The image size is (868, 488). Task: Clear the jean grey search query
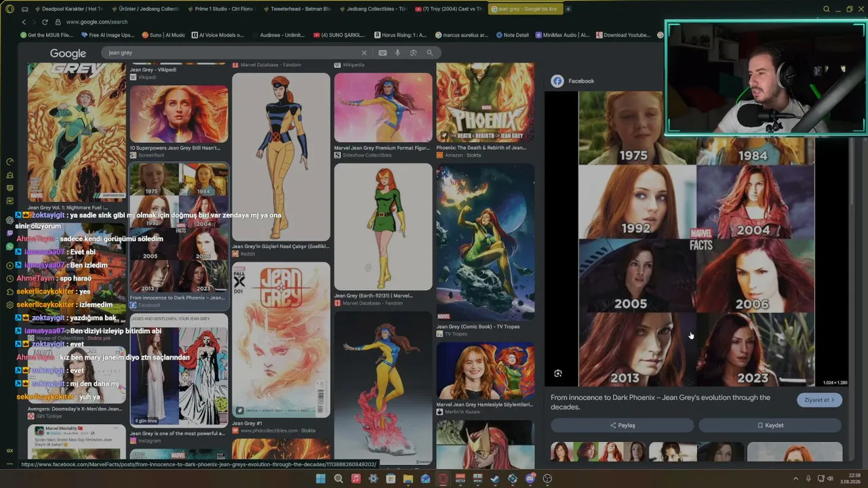click(364, 52)
